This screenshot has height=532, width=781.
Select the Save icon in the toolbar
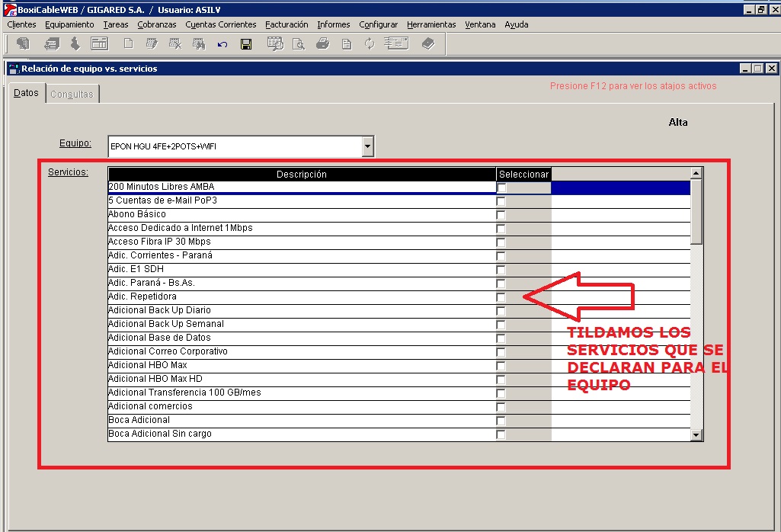(x=245, y=43)
